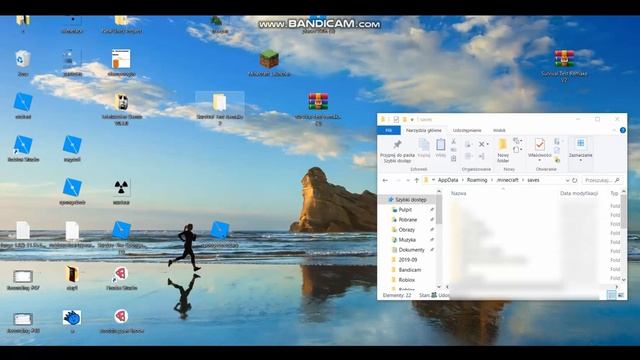
Task: Open recent locations dropdown beside forward arrow
Action: pos(407,180)
